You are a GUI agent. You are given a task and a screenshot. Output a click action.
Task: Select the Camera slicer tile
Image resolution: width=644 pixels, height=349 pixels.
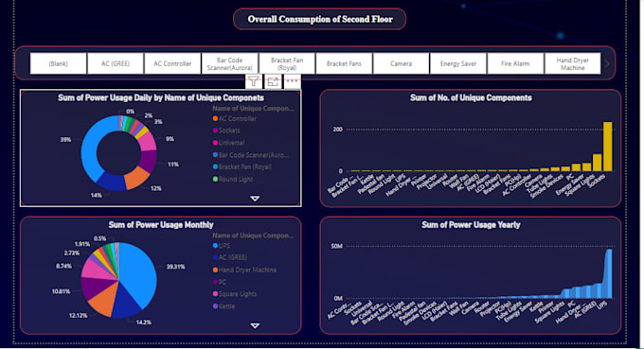pyautogui.click(x=402, y=63)
